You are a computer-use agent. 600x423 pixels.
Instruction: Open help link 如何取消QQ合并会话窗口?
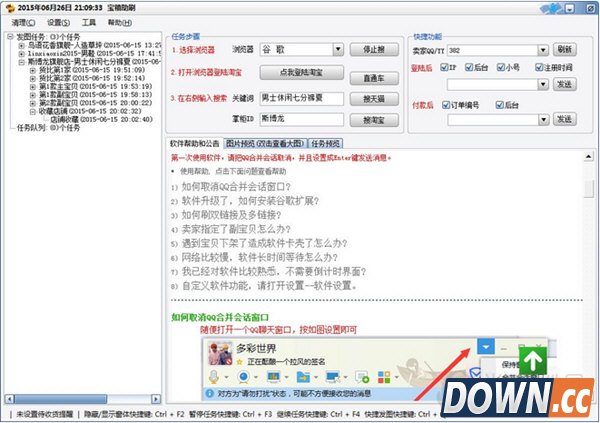coord(236,187)
